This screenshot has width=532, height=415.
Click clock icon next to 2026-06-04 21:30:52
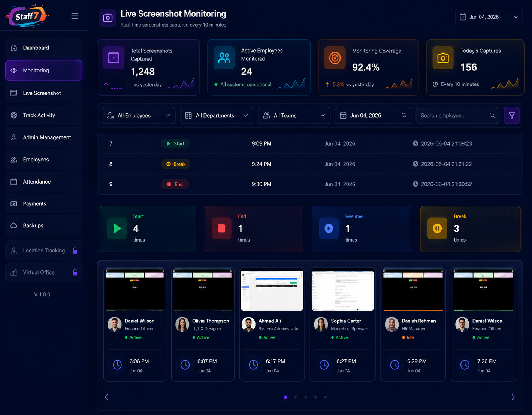pos(415,184)
